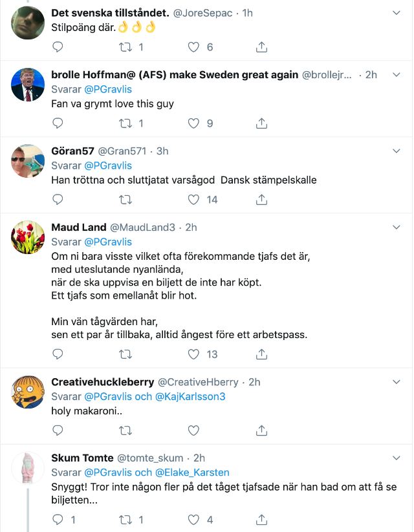Reply to Det svenska tillståndet's tweet
This screenshot has width=414, height=532.
tap(58, 47)
